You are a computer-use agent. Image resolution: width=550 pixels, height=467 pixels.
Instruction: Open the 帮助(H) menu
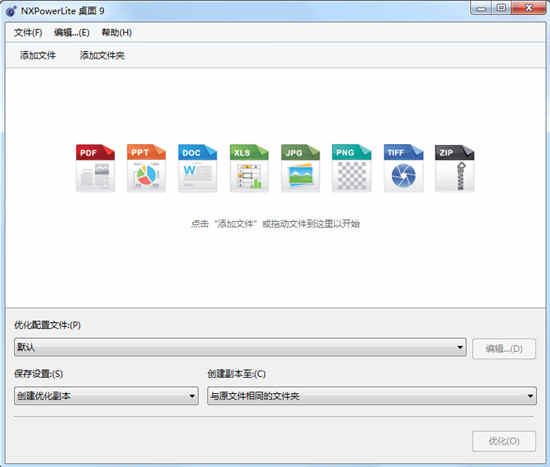116,33
